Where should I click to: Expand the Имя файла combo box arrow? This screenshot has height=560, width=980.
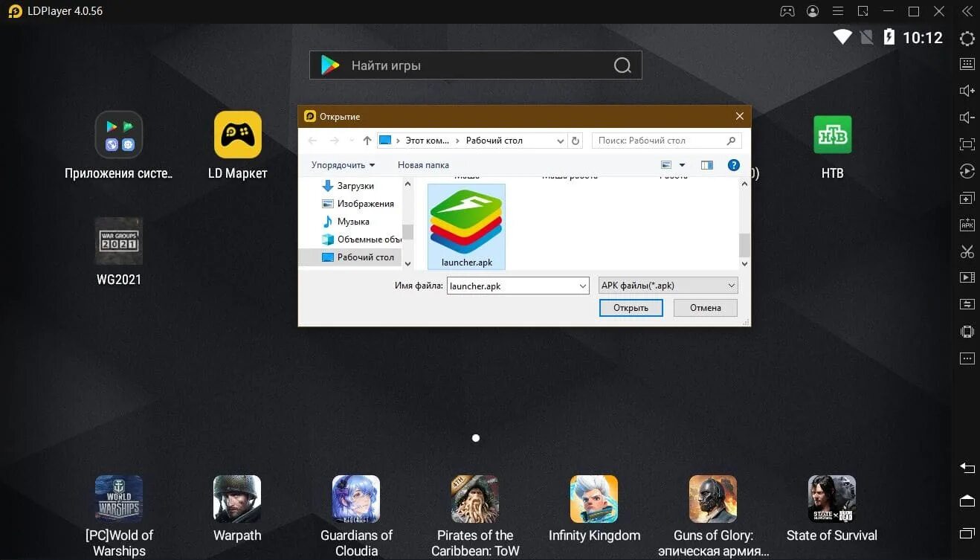582,286
